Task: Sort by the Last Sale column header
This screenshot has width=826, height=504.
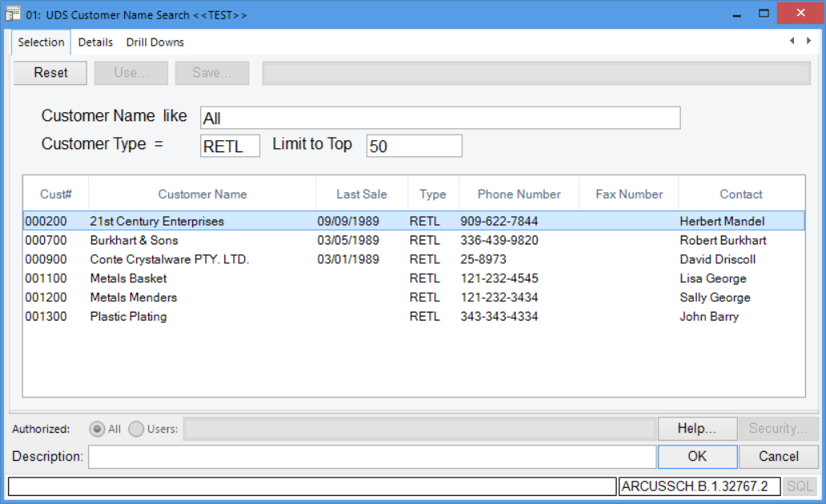Action: click(361, 194)
